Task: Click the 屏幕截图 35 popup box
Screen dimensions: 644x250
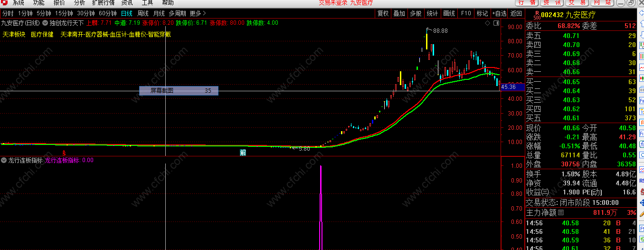Action: pyautogui.click(x=179, y=90)
